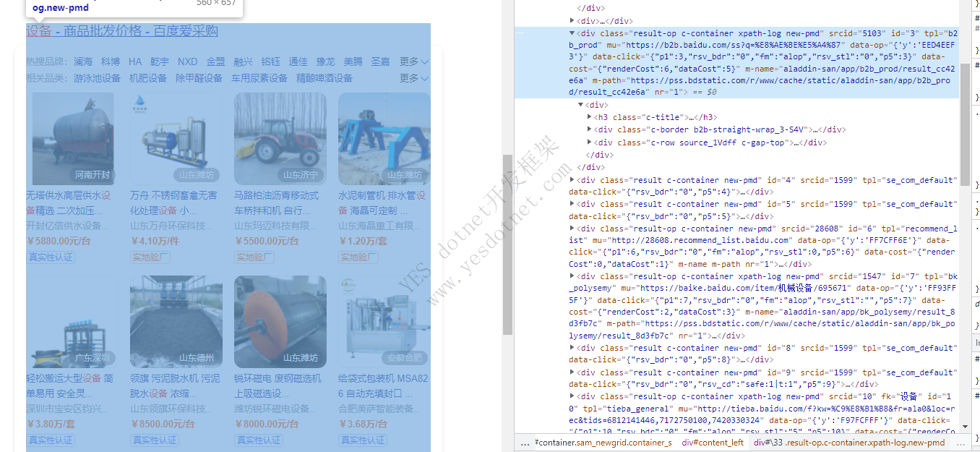Open the 无塔供水高层供水设备精选 product title
This screenshot has height=452, width=980.
coord(69,202)
